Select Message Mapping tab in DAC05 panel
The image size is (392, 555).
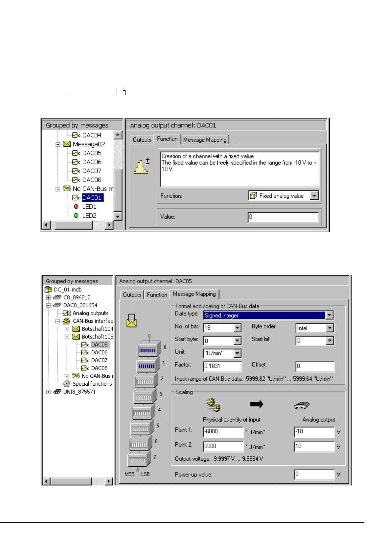[194, 294]
